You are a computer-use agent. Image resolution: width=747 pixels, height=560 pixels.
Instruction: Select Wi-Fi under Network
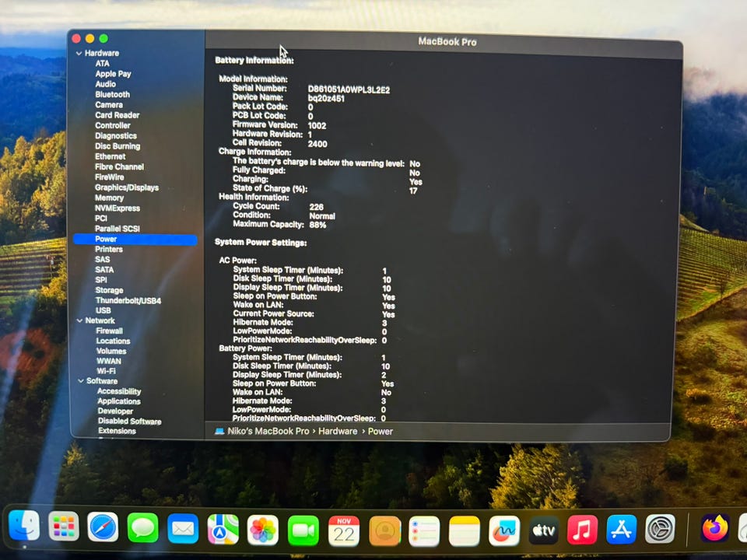point(106,371)
